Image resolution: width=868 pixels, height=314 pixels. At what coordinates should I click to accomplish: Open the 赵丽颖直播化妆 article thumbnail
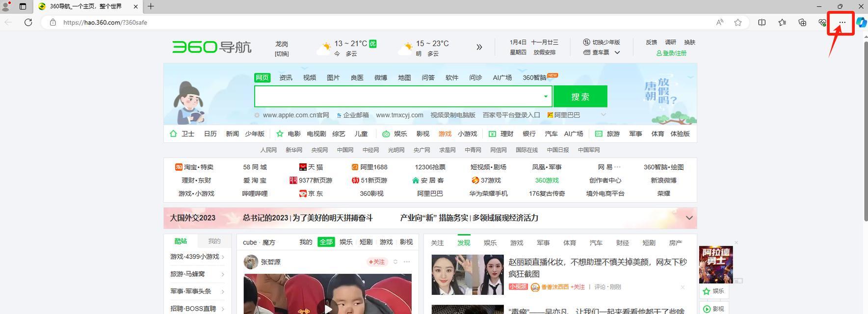click(468, 275)
